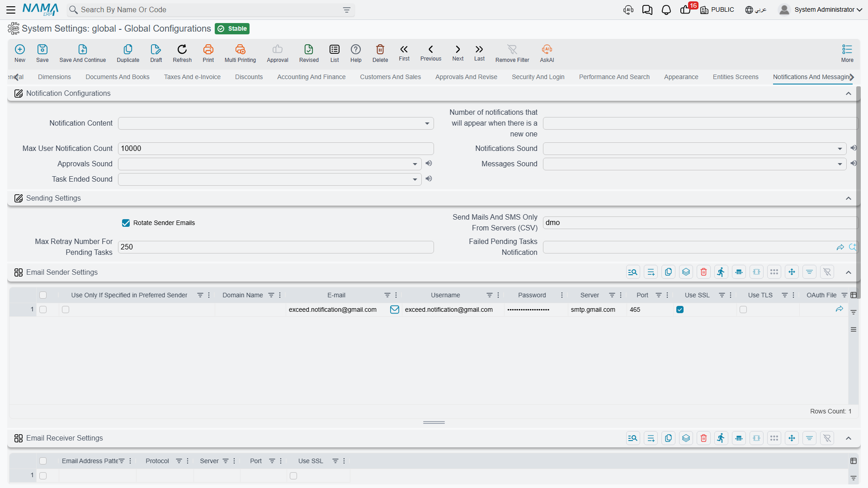Click the Delete trash icon in toolbar
The image size is (868, 488).
tap(380, 49)
